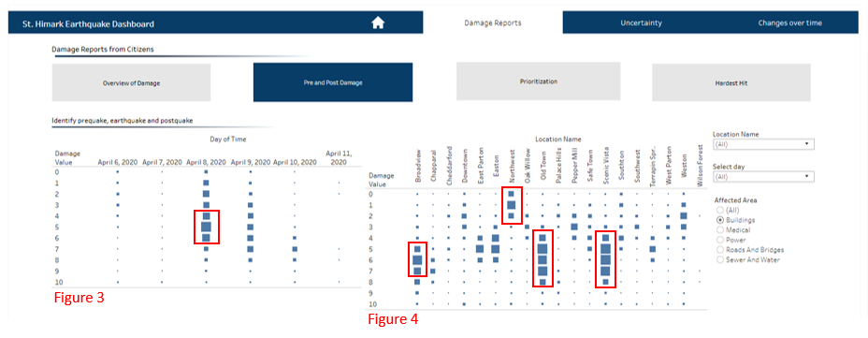
Task: Switch to the Damage Reports tab
Action: point(493,22)
